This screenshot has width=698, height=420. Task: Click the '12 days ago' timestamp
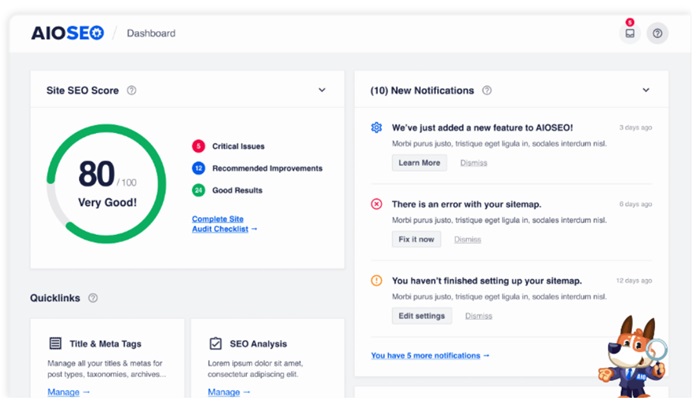click(x=634, y=281)
